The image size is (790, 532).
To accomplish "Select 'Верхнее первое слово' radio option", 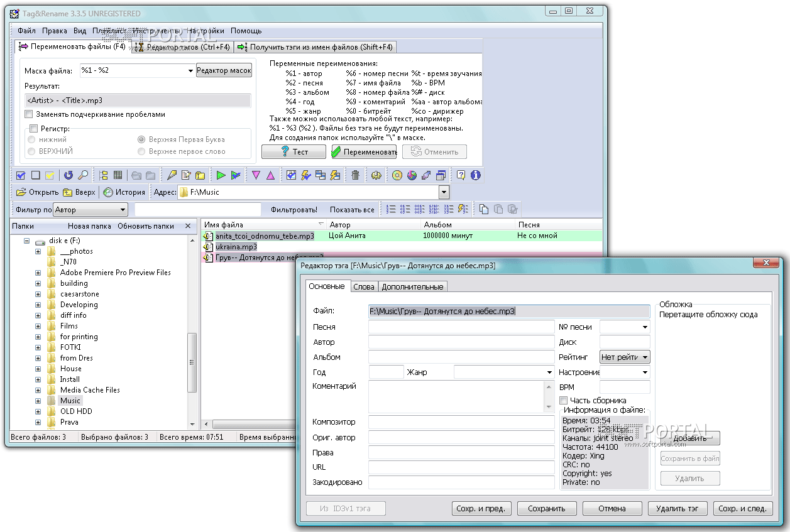I will [x=141, y=151].
